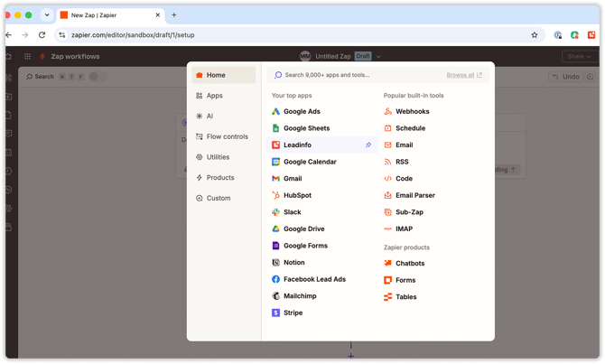The width and height of the screenshot is (605, 364).
Task: Open Flow controls category
Action: (x=224, y=136)
